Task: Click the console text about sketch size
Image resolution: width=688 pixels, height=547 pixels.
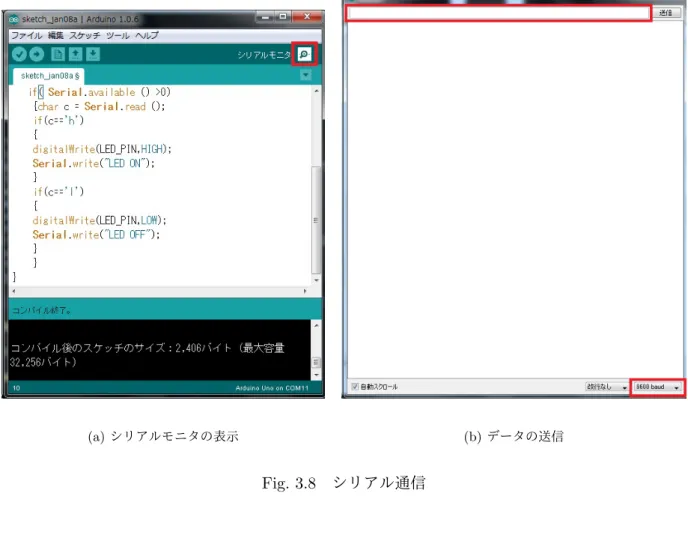Action: 147,355
